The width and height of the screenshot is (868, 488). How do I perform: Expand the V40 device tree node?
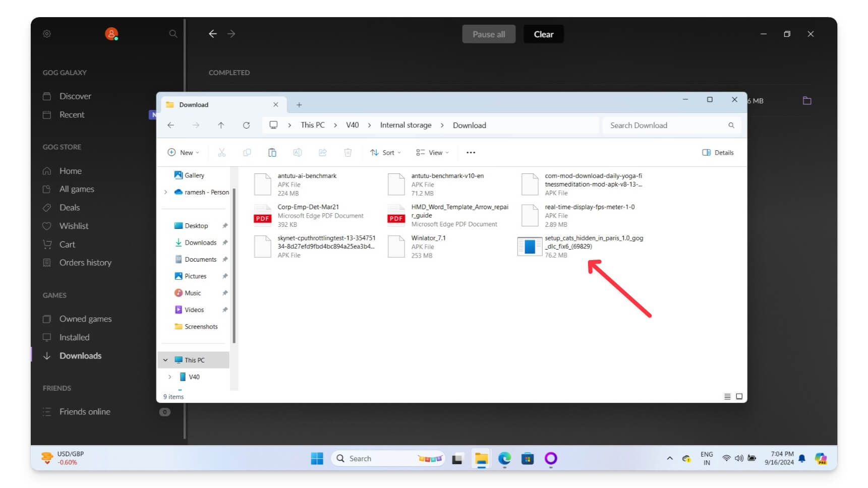click(170, 377)
